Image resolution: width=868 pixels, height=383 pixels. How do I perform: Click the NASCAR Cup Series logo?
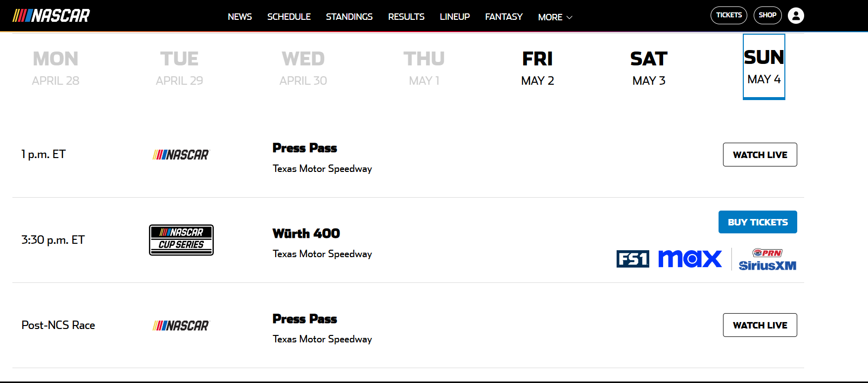click(x=181, y=240)
